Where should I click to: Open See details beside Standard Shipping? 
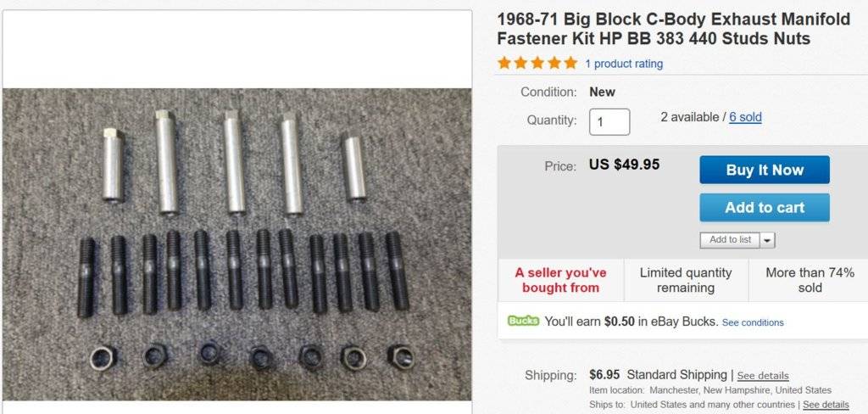pyautogui.click(x=763, y=375)
